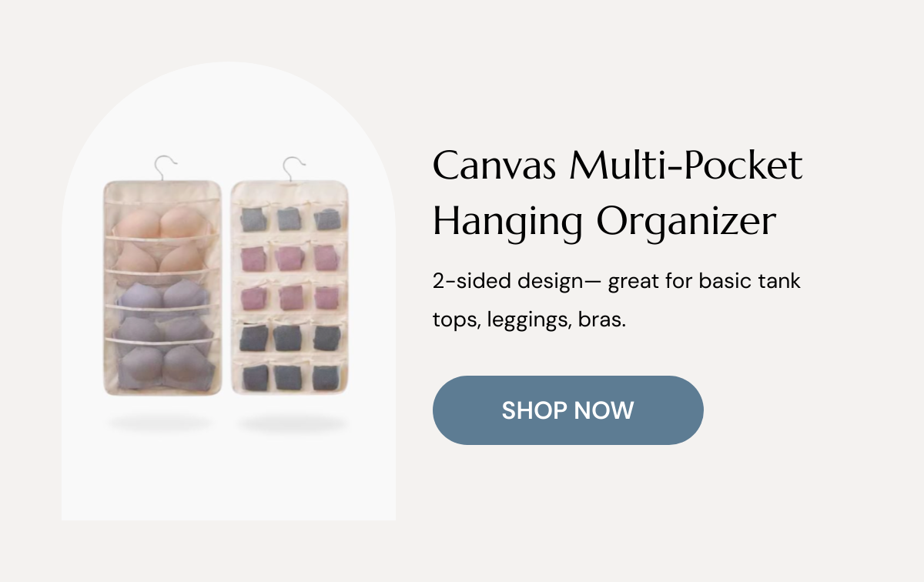Click the SHOP NOW button

click(567, 410)
